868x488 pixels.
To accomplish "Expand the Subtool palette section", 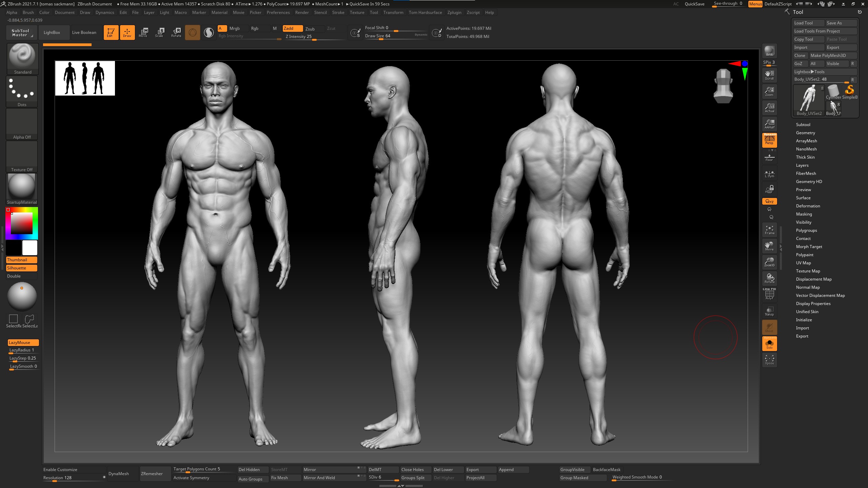I will click(x=803, y=125).
